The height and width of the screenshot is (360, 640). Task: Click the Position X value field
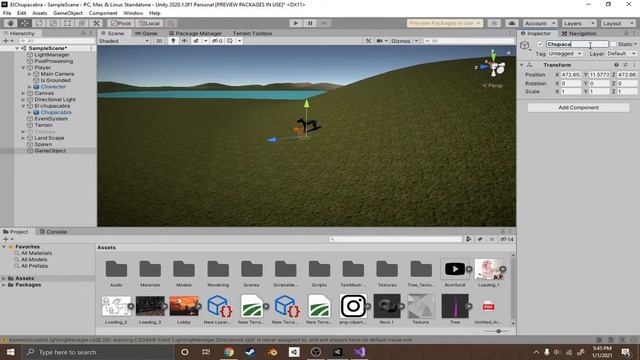(571, 75)
